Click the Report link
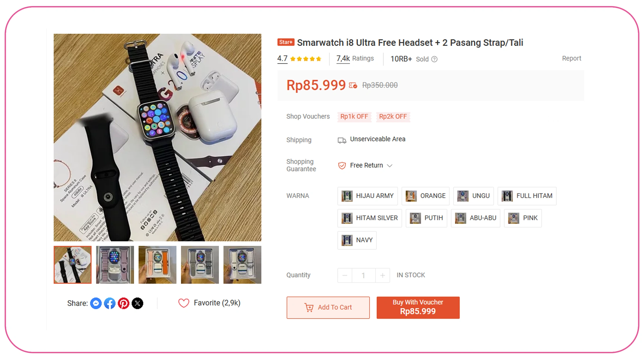The height and width of the screenshot is (359, 644). [571, 58]
